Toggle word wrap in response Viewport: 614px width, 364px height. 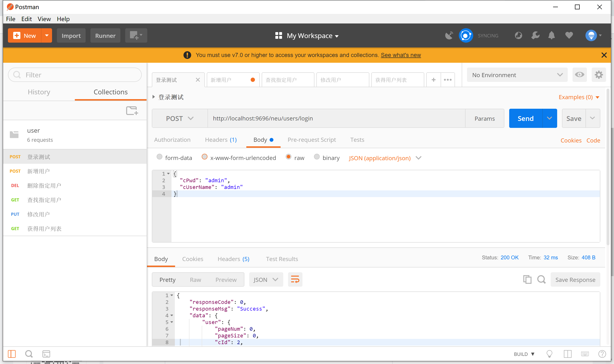pos(295,279)
